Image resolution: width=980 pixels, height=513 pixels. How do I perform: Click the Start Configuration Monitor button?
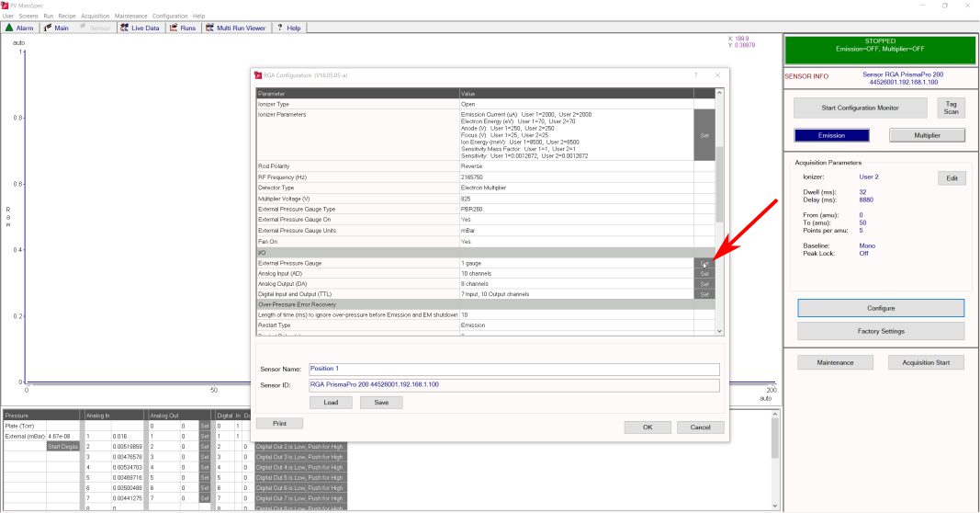point(860,108)
